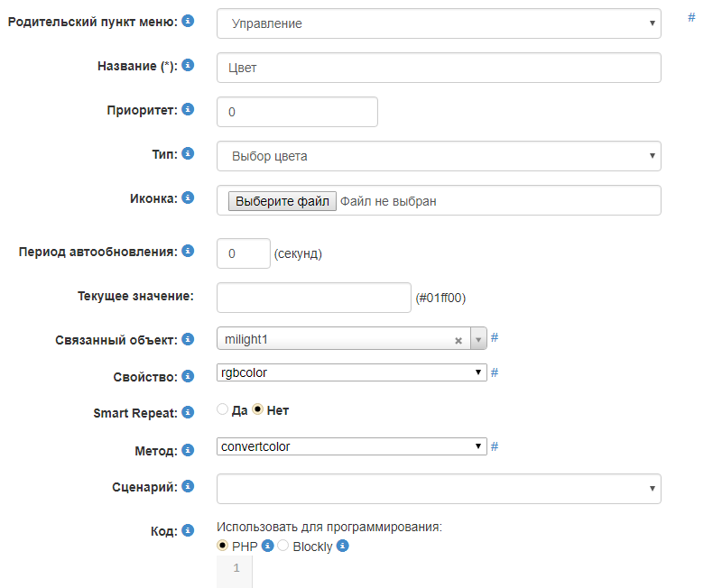The width and height of the screenshot is (713, 588).
Task: Expand the Свойство rgbcolor dropdown
Action: click(352, 372)
